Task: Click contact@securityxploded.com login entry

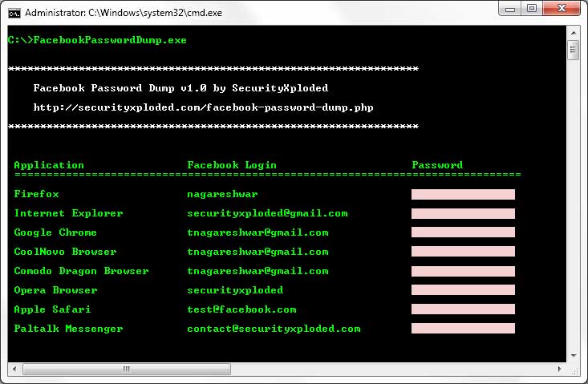Action: pyautogui.click(x=274, y=329)
